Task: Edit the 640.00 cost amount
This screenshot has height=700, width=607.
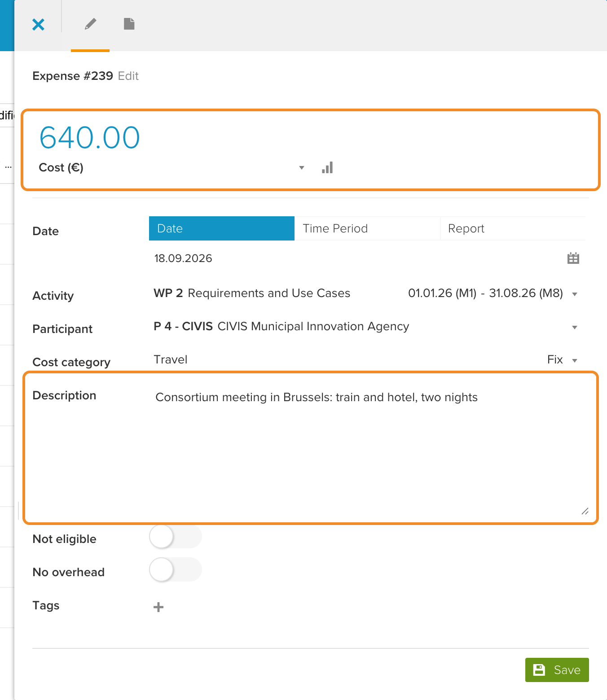Action: tap(90, 137)
